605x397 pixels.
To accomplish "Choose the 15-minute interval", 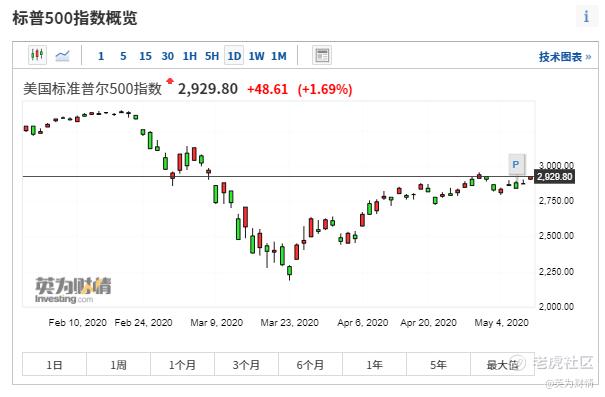I will 145,56.
